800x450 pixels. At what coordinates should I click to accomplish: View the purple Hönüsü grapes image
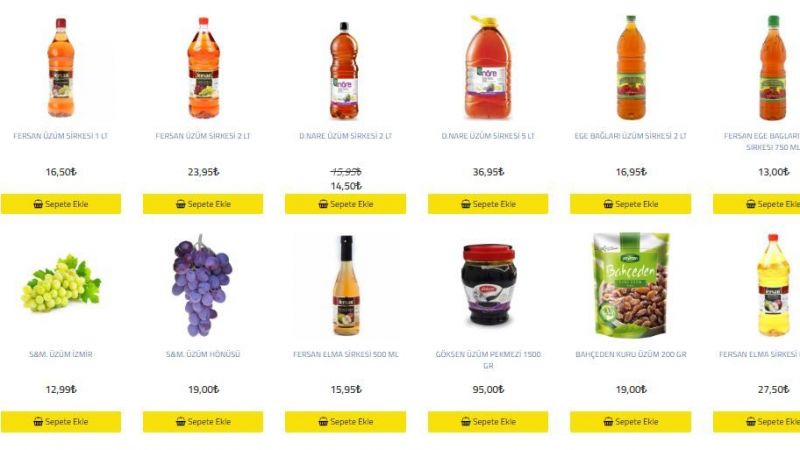click(x=202, y=285)
